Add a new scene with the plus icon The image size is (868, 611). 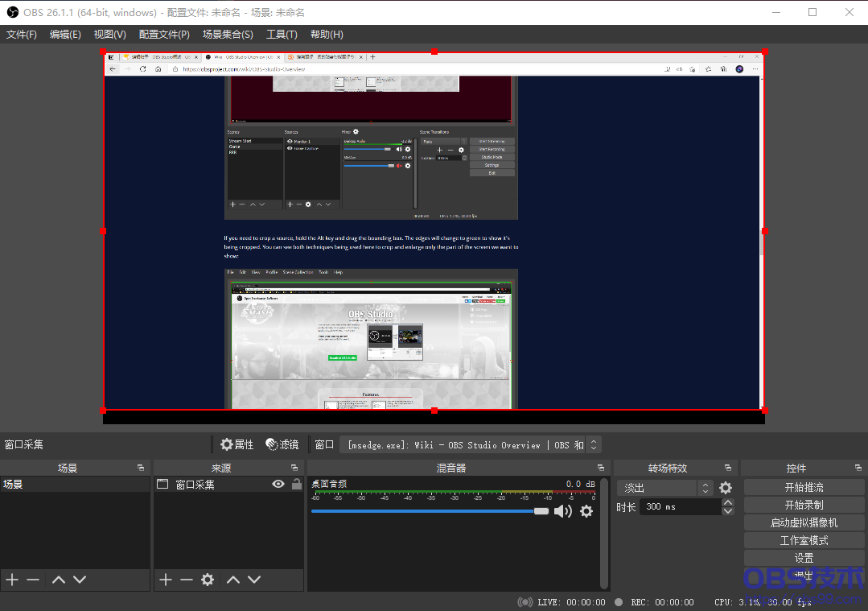click(x=12, y=580)
